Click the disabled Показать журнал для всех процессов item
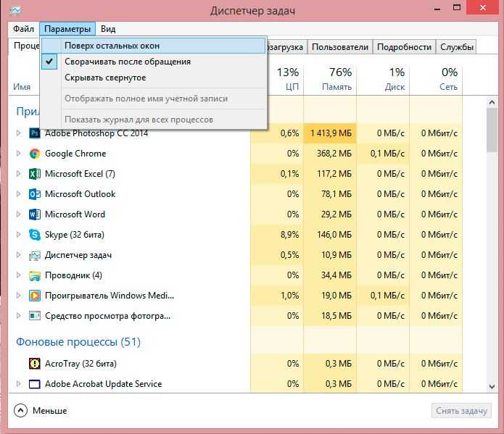 click(x=154, y=120)
